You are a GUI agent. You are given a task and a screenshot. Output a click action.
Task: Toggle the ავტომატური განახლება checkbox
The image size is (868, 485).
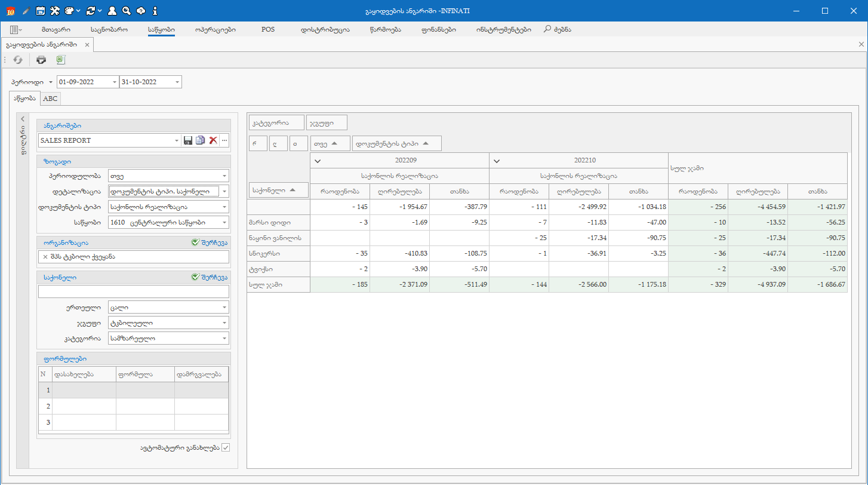tap(225, 447)
